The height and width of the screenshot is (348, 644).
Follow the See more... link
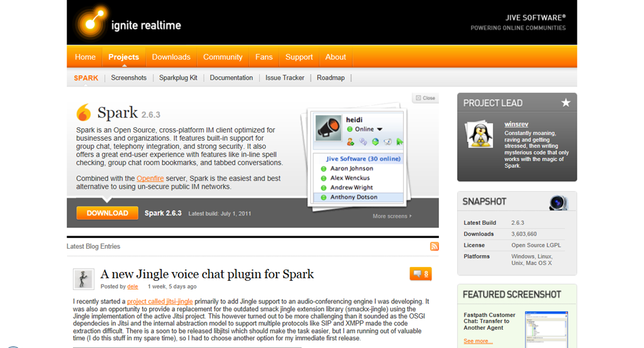coord(478,341)
